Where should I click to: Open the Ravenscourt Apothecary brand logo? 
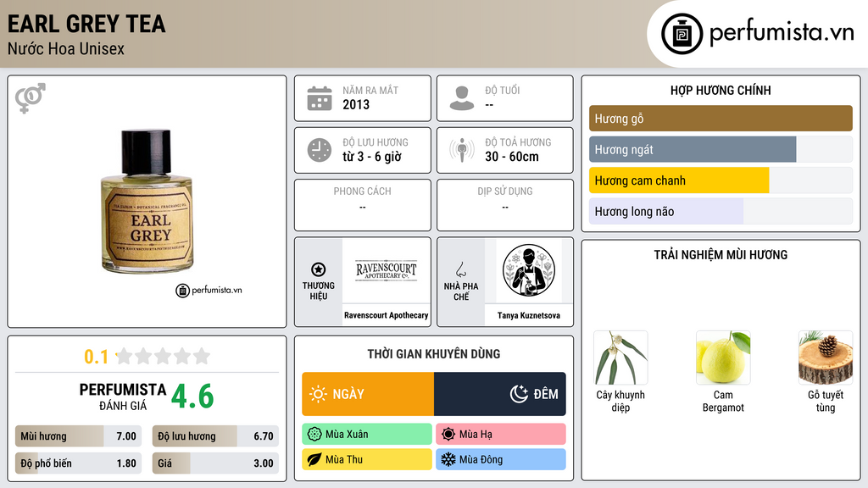[387, 270]
